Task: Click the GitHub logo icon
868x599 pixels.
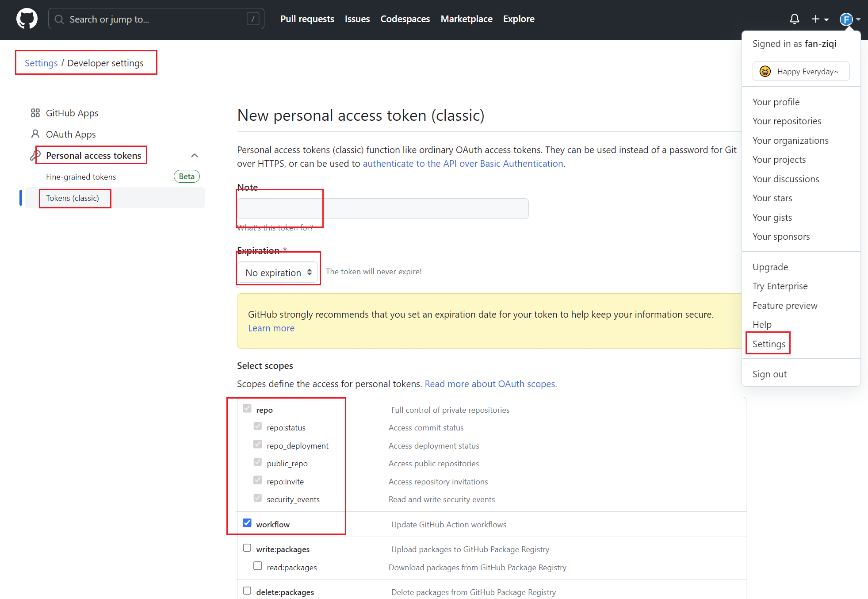Action: pyautogui.click(x=27, y=19)
